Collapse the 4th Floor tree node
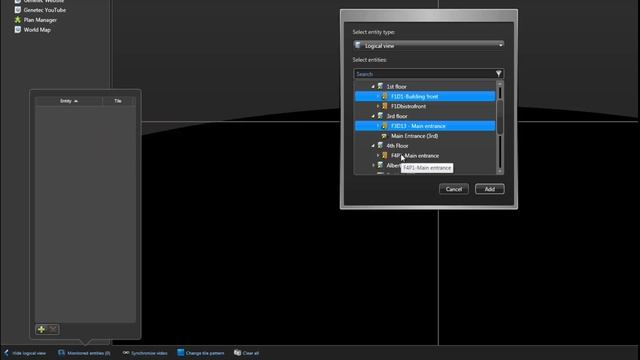The image size is (640, 360). pos(373,146)
